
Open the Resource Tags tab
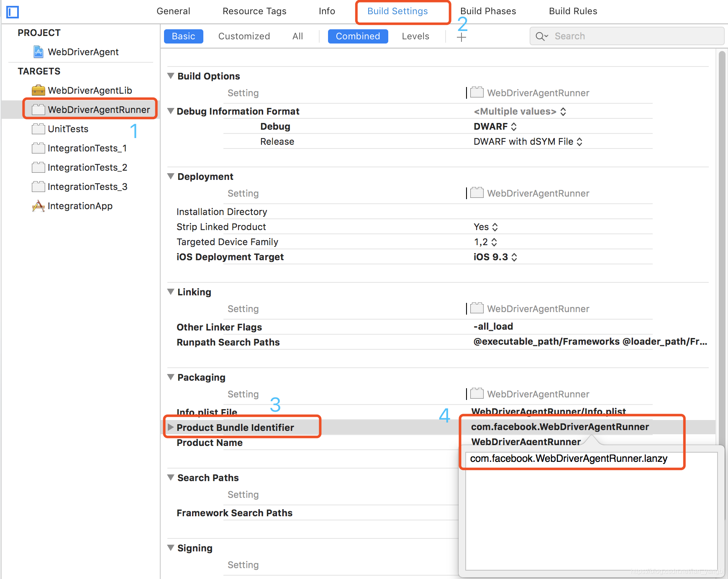254,11
